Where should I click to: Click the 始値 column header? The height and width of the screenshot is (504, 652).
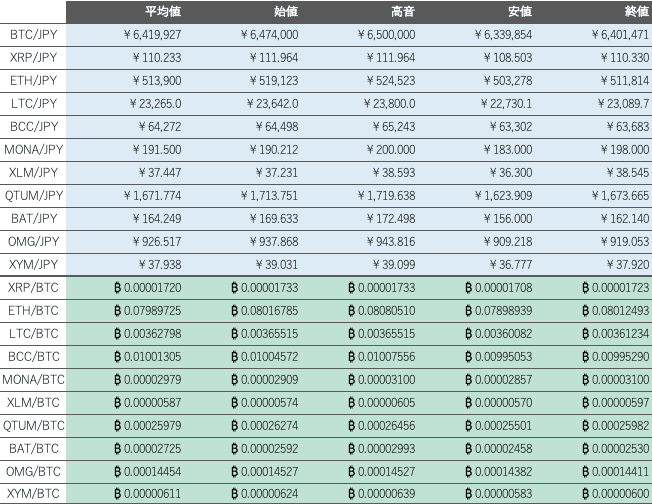coord(286,12)
